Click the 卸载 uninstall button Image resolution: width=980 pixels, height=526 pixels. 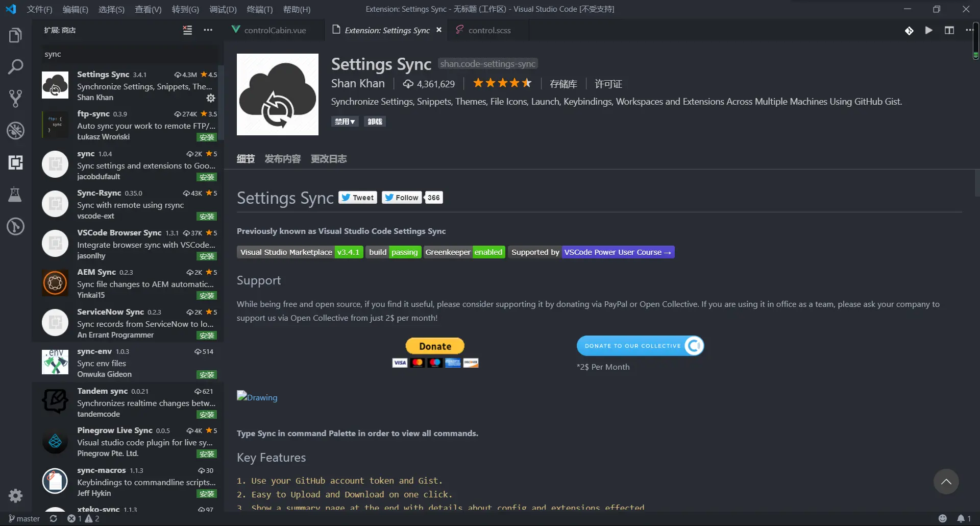click(x=375, y=122)
